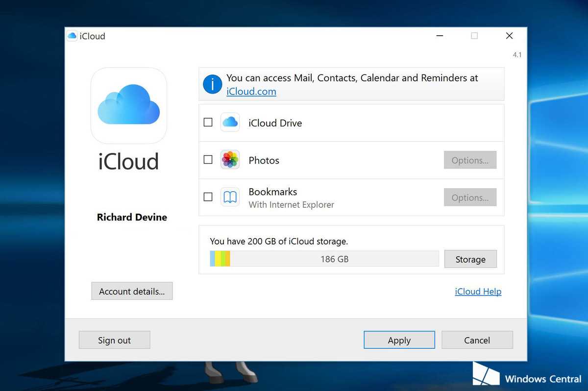Click the iCloud Drive cloud icon
The image size is (588, 391).
(x=230, y=122)
